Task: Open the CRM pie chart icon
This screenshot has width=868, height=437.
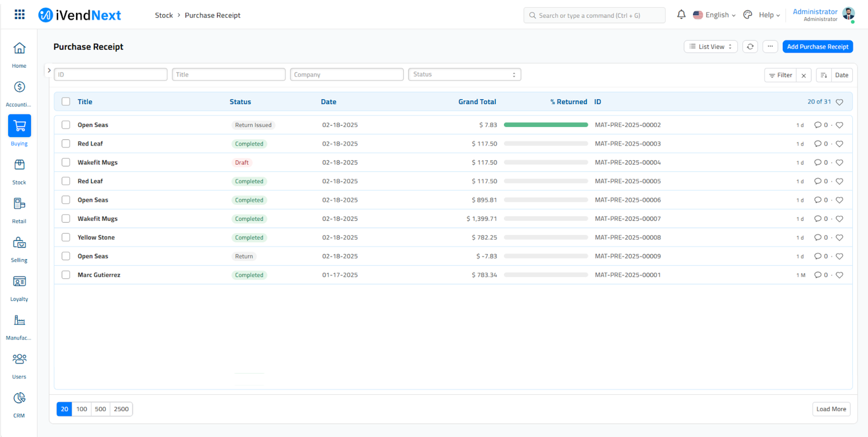Action: coord(20,399)
